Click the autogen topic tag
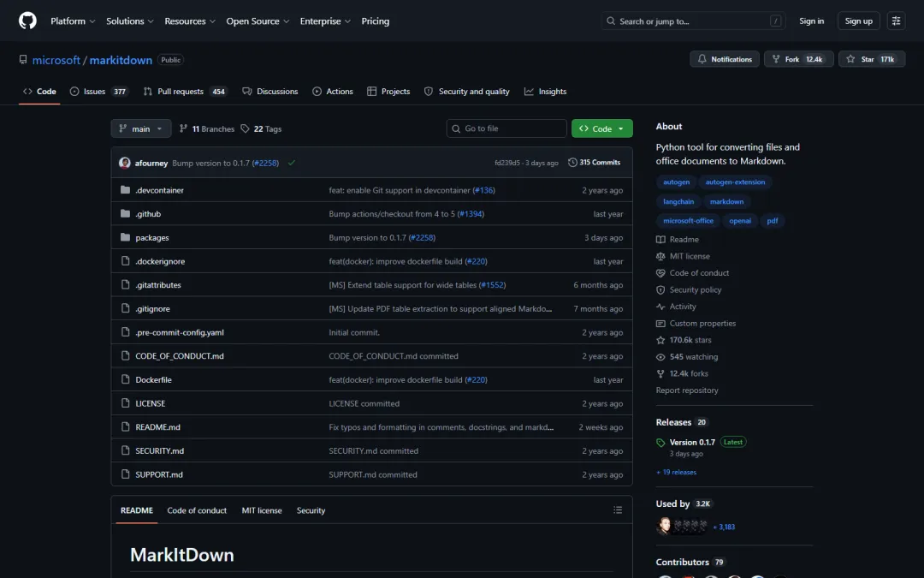 point(676,182)
